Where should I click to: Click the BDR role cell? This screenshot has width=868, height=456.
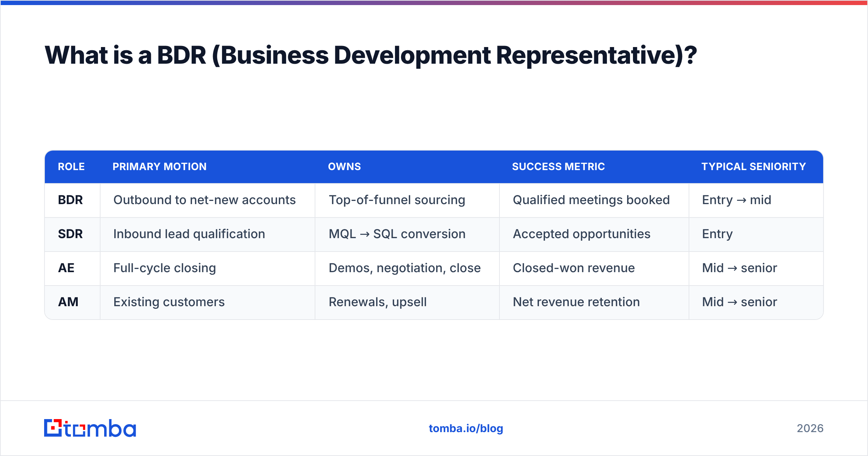tap(72, 200)
